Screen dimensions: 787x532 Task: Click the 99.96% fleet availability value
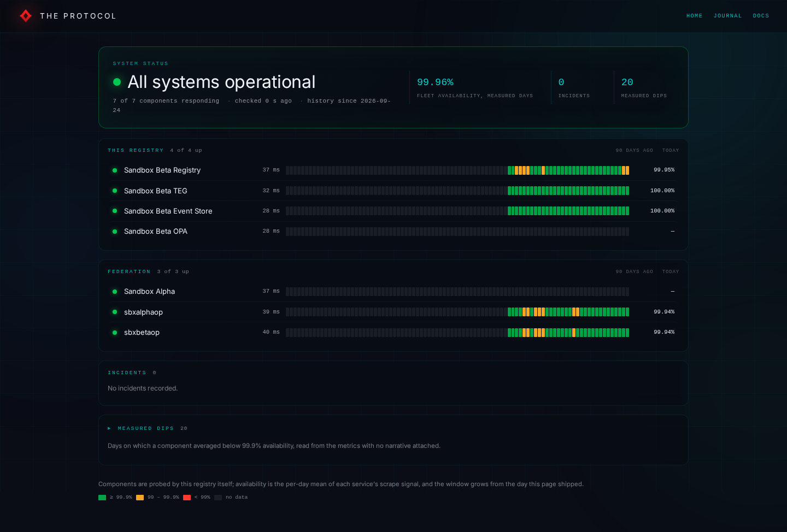pyautogui.click(x=435, y=82)
